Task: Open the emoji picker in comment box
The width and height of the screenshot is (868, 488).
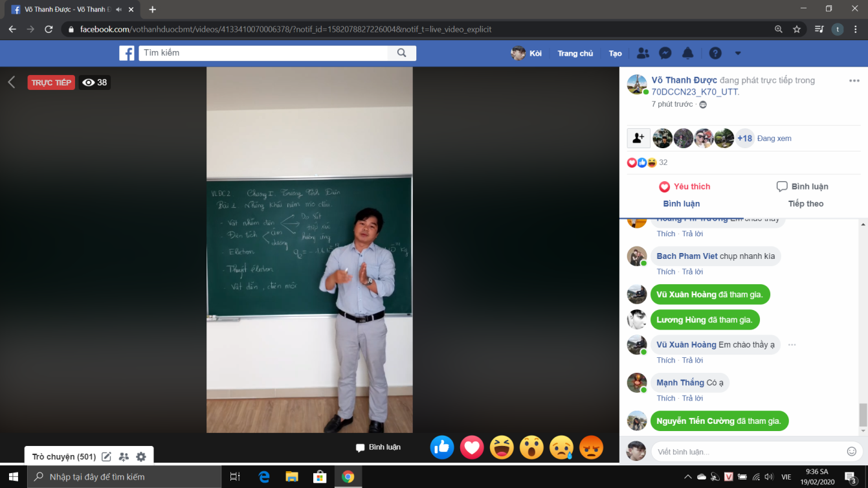Action: point(852,451)
